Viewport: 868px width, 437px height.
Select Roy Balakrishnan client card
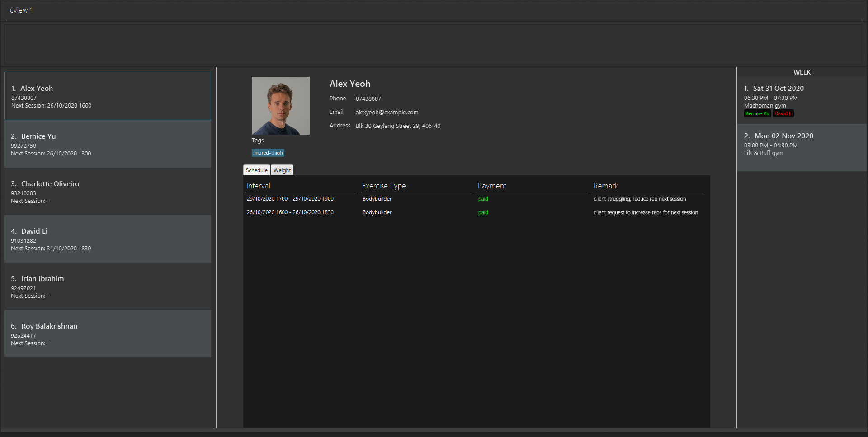coord(108,334)
